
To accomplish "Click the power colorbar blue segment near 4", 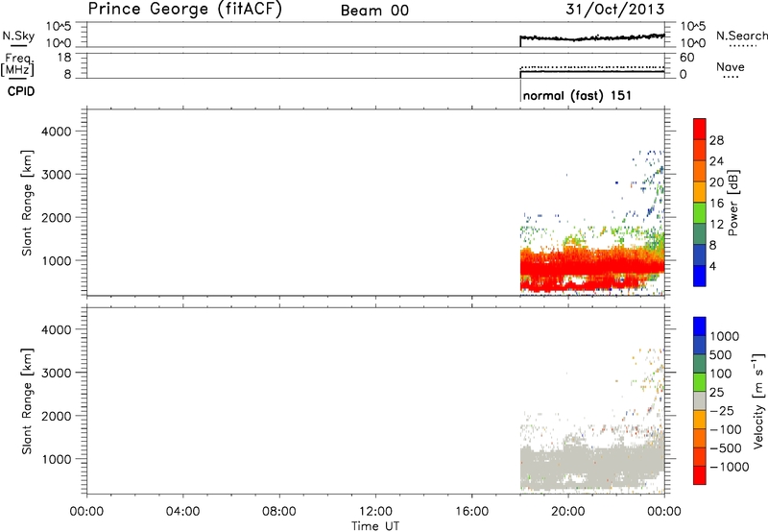I will point(700,276).
